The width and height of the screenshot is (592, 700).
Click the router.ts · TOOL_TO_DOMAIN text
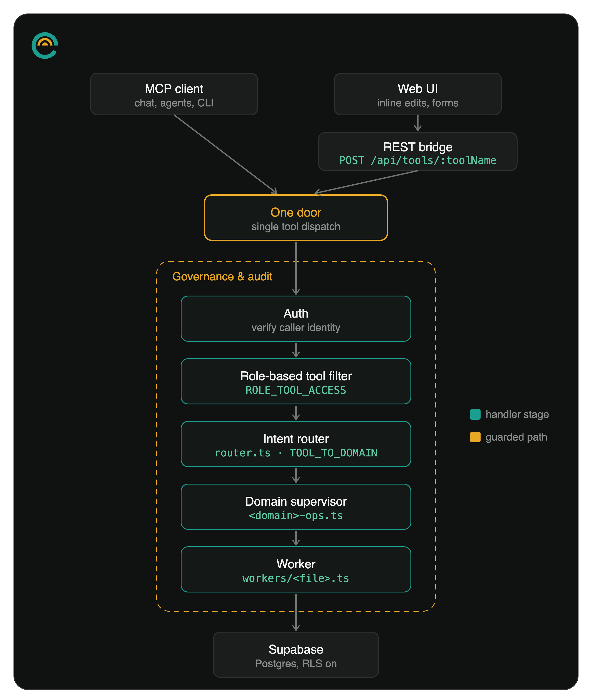click(296, 453)
